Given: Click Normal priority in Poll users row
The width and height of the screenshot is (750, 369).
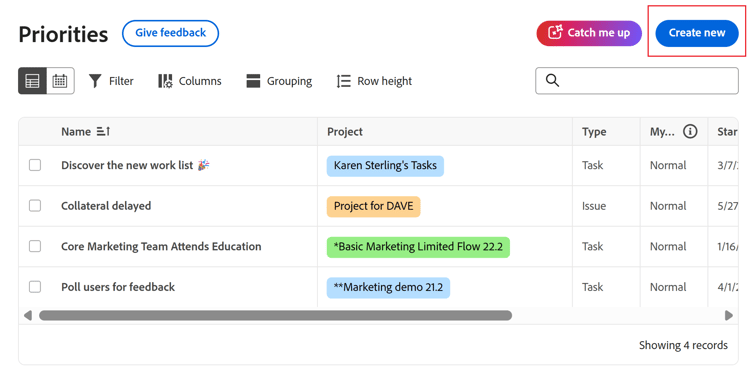Looking at the screenshot, I should point(668,288).
